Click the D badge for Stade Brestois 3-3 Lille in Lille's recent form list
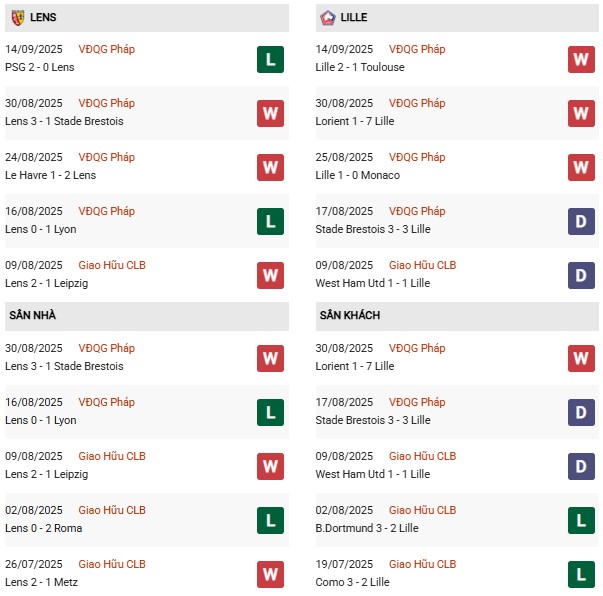The image size is (603, 596). 581,221
